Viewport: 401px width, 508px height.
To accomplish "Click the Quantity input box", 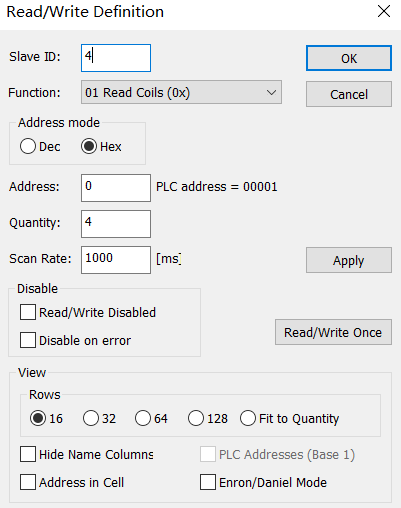I will (116, 224).
